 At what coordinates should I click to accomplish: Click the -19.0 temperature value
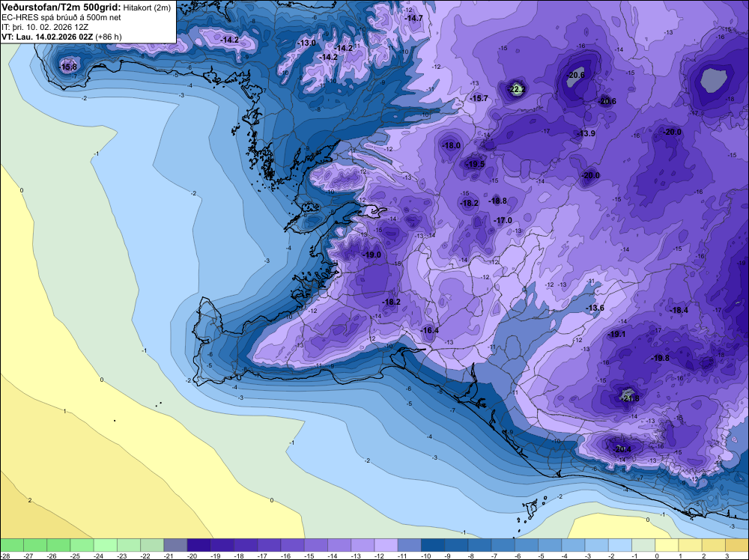tap(372, 255)
